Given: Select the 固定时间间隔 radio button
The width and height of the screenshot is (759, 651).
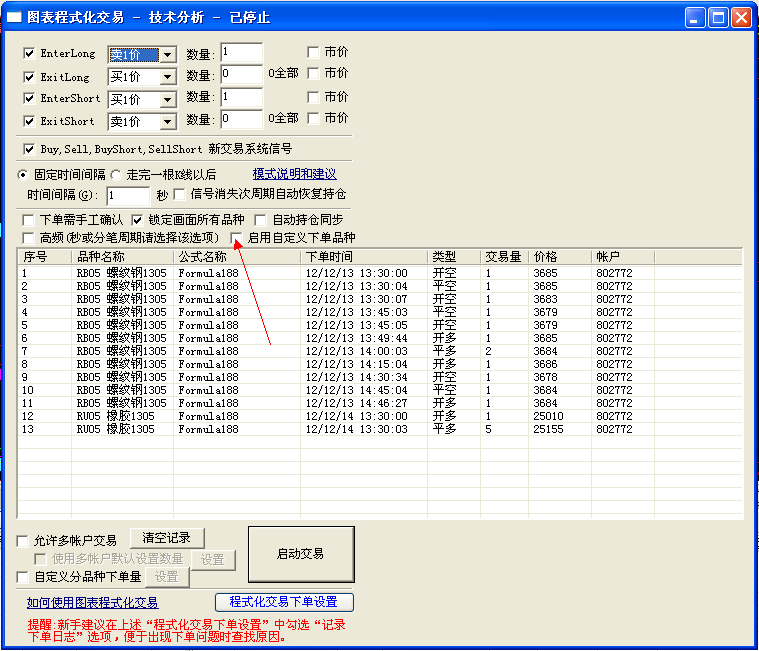Looking at the screenshot, I should [x=24, y=175].
